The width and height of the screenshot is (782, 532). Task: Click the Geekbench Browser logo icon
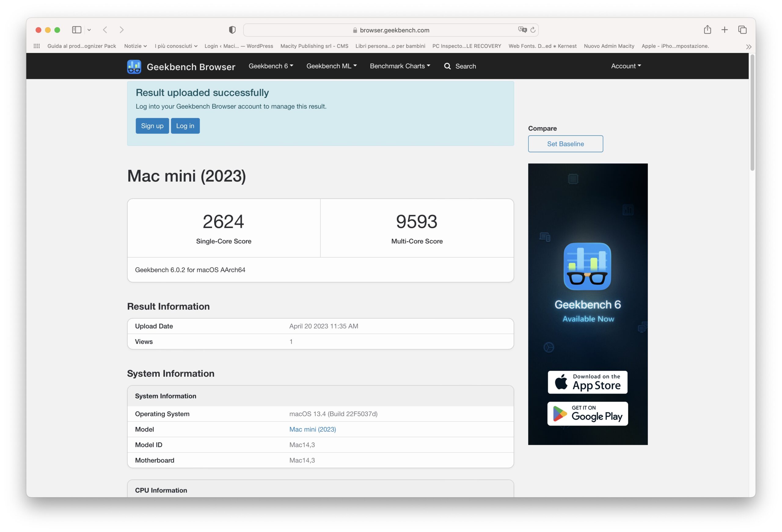(134, 67)
